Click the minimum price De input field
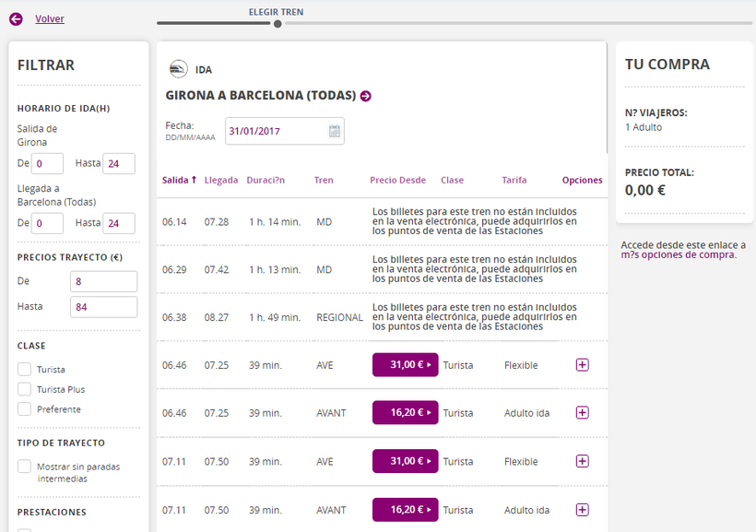The width and height of the screenshot is (756, 532). click(x=103, y=281)
